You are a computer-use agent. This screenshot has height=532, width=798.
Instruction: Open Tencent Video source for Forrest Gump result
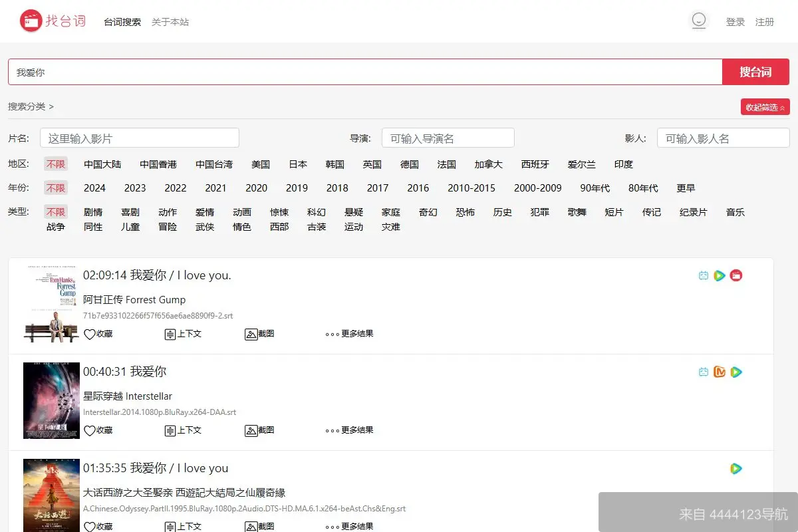pos(720,275)
